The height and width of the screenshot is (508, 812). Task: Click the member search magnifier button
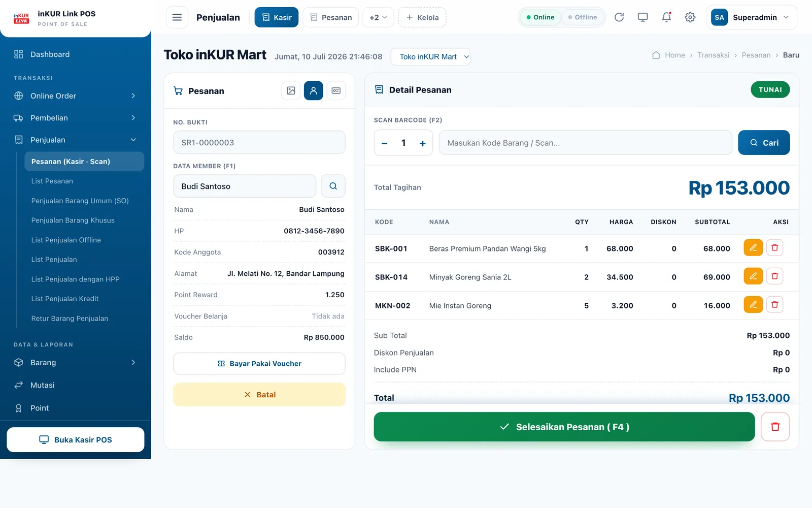point(333,186)
